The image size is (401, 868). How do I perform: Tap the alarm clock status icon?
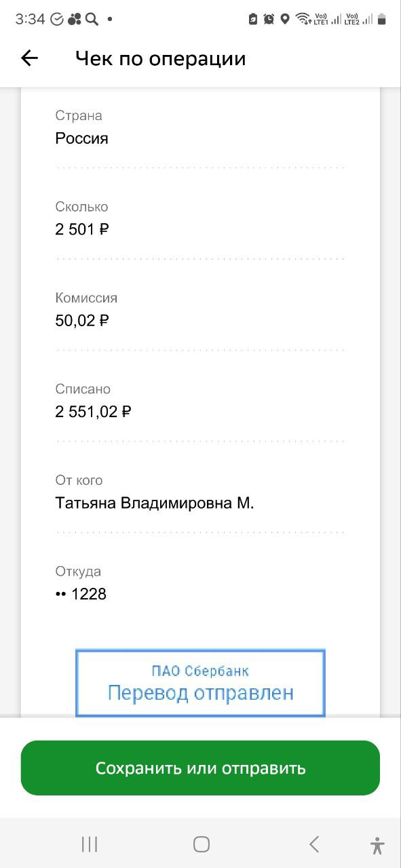pos(269,19)
